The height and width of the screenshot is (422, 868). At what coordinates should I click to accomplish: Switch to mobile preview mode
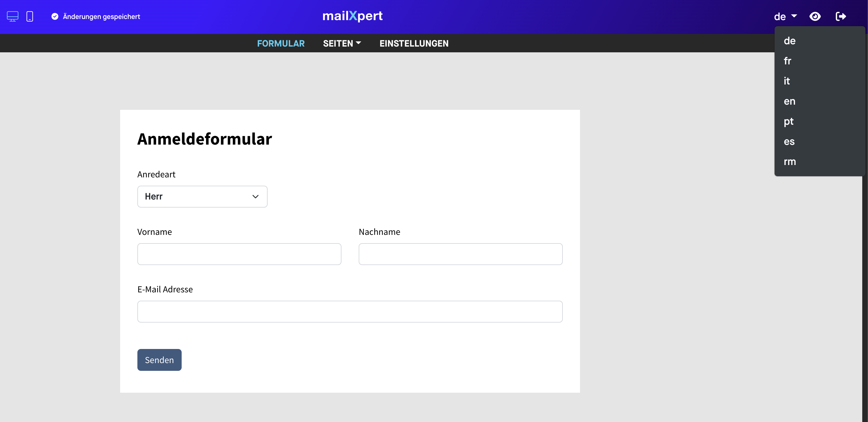pos(30,16)
